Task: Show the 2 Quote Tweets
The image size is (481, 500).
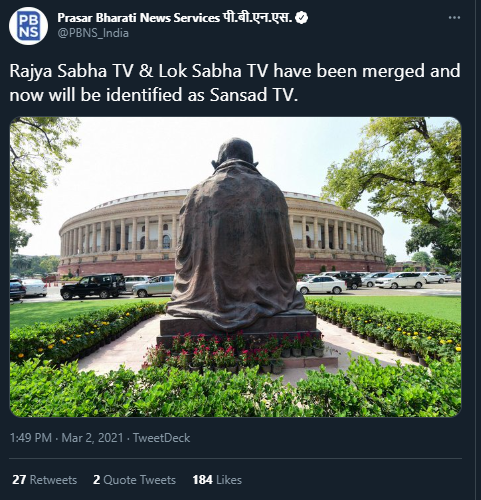Action: tap(134, 480)
